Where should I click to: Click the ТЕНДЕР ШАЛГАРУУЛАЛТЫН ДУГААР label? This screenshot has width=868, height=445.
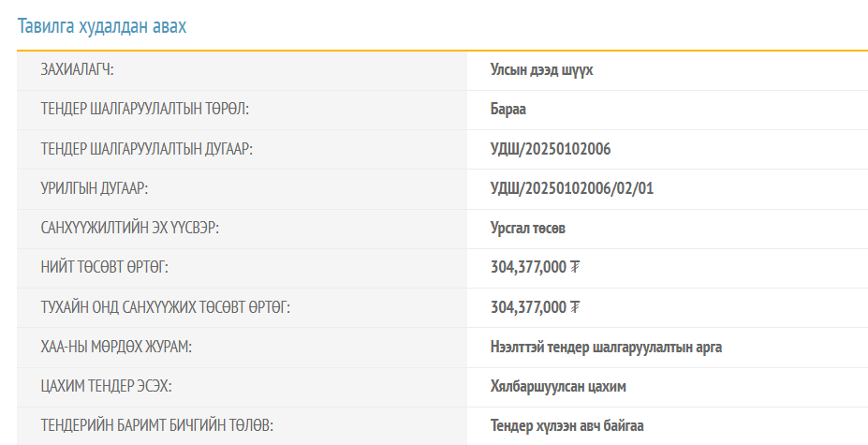(147, 149)
